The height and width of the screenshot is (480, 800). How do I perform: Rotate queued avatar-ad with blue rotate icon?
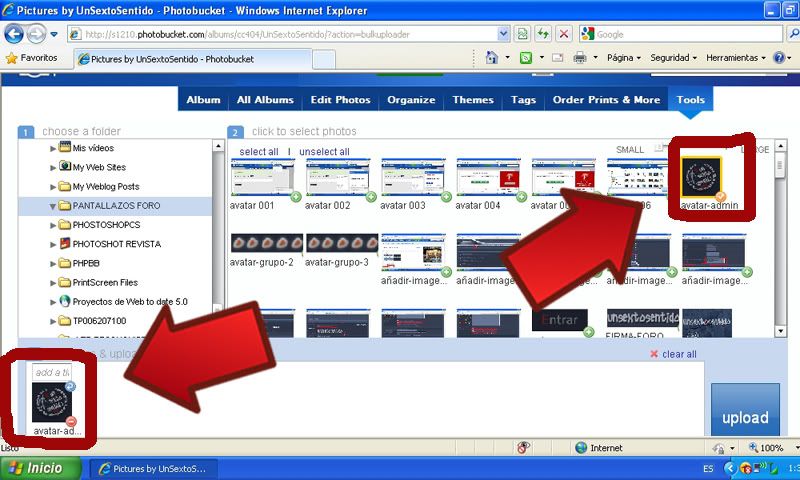[x=70, y=386]
